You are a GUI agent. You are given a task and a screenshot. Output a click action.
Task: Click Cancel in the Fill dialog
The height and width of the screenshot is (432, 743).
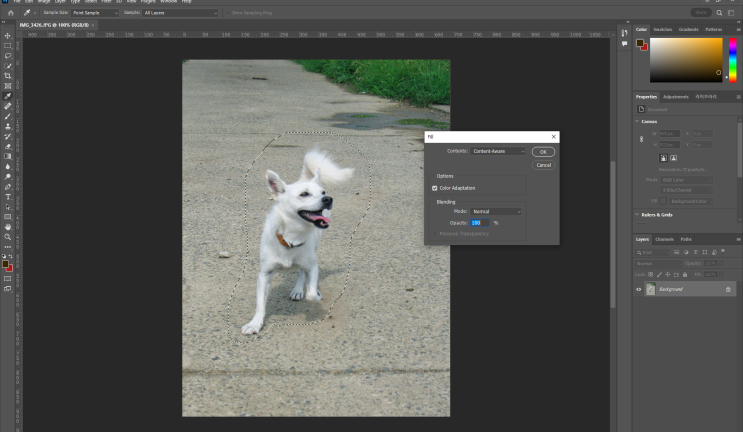[544, 165]
